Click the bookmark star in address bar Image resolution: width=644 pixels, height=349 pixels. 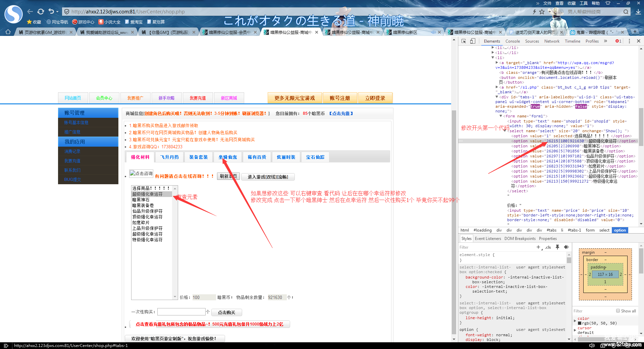pyautogui.click(x=542, y=12)
